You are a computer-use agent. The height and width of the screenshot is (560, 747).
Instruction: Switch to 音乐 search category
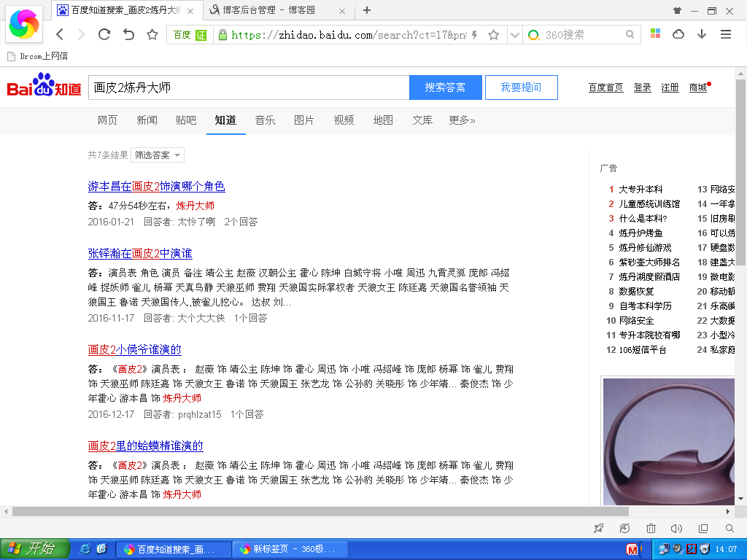pos(265,120)
